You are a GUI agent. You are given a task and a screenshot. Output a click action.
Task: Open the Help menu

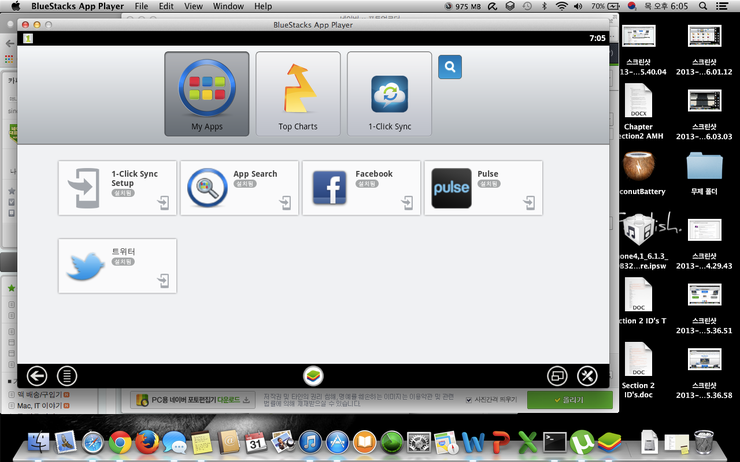[263, 6]
